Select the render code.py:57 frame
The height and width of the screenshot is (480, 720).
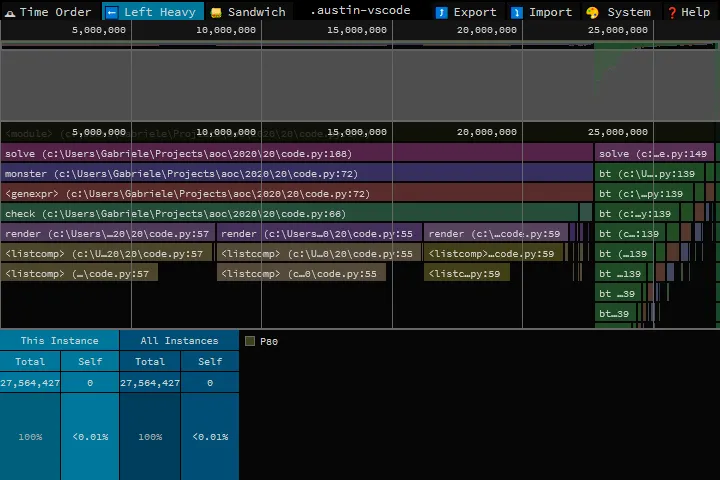tap(107, 233)
